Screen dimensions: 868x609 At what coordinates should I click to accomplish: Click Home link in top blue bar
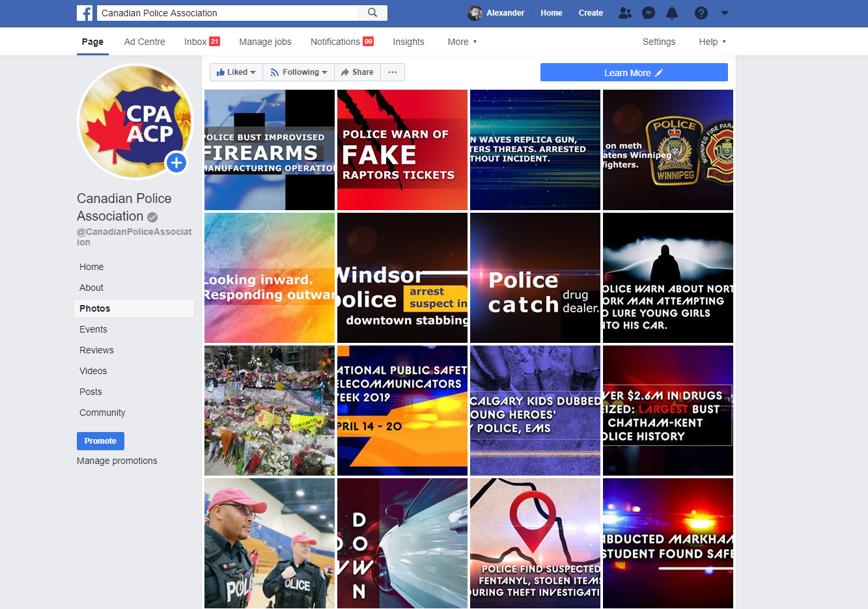click(552, 13)
